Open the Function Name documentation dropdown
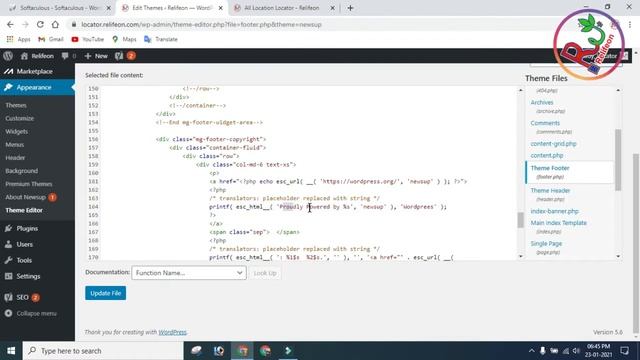The height and width of the screenshot is (360, 640). (x=189, y=273)
